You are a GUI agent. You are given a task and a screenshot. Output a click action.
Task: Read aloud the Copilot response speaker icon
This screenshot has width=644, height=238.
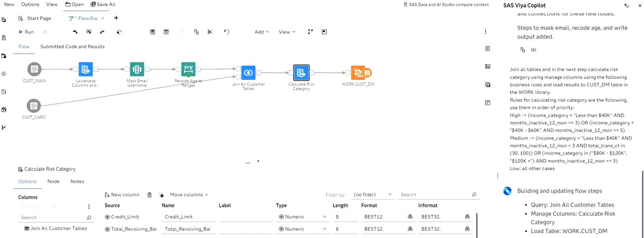[x=533, y=50]
